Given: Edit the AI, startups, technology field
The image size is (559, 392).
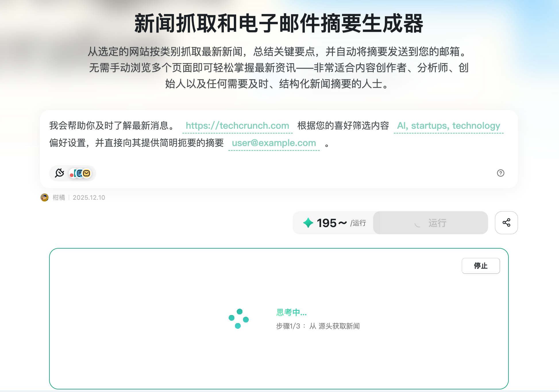Looking at the screenshot, I should click(448, 126).
